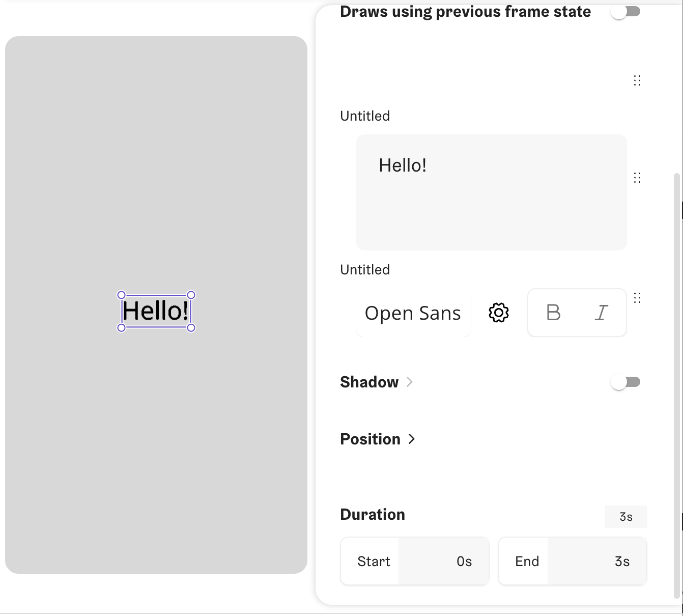
Task: Open the Open Sans font dropdown
Action: coord(413,313)
